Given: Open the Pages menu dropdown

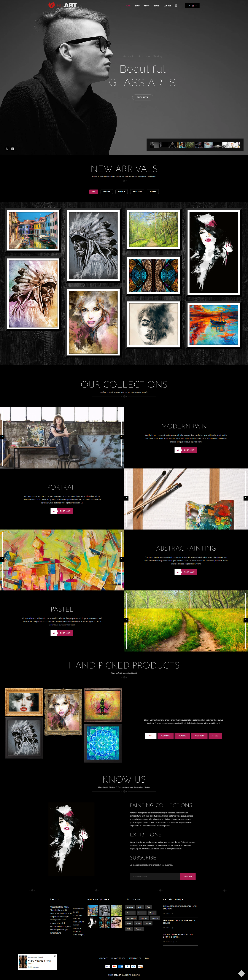Looking at the screenshot, I should [x=157, y=6].
